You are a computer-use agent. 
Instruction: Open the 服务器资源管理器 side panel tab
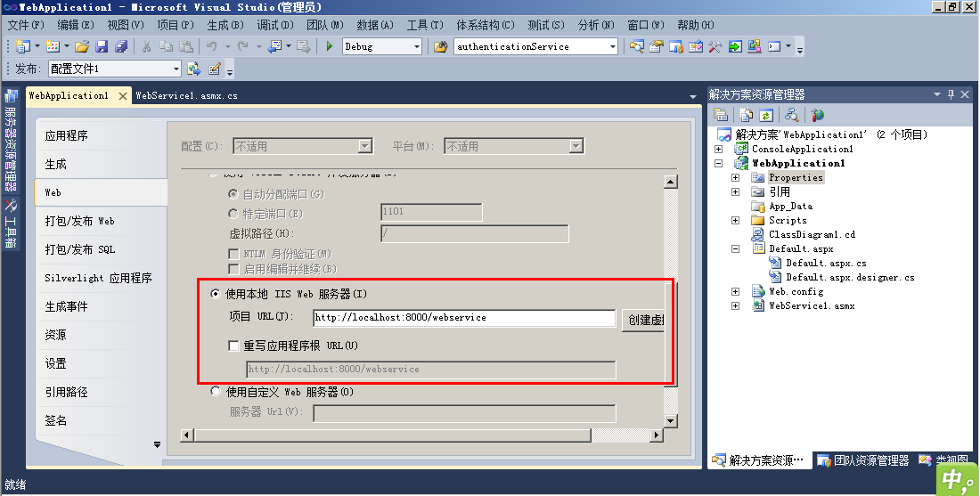[11, 141]
